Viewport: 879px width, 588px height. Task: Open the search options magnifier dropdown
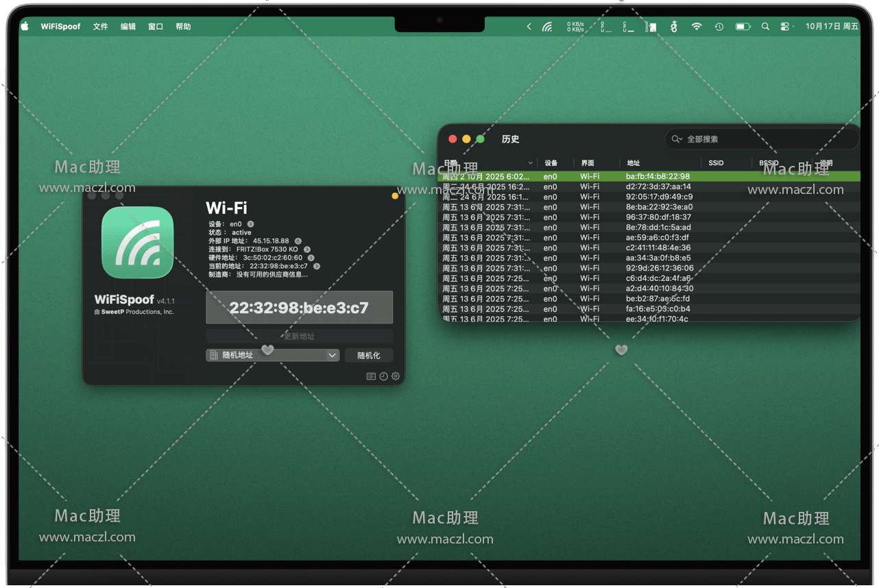677,139
